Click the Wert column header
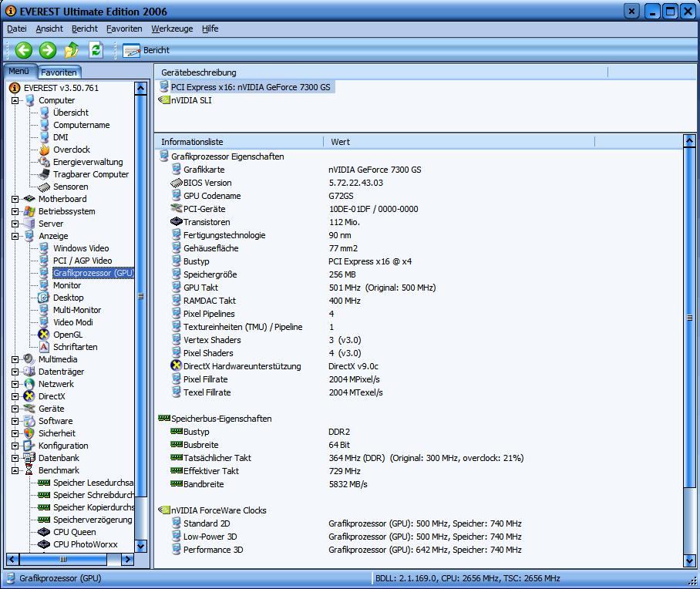Screen dimensions: 700x589 point(459,142)
